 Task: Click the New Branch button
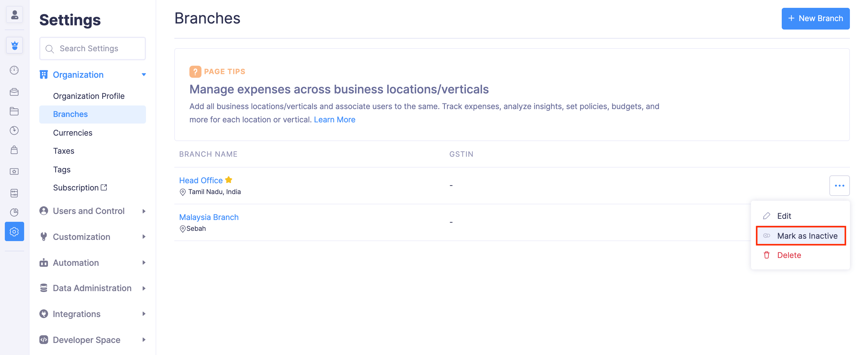click(816, 18)
